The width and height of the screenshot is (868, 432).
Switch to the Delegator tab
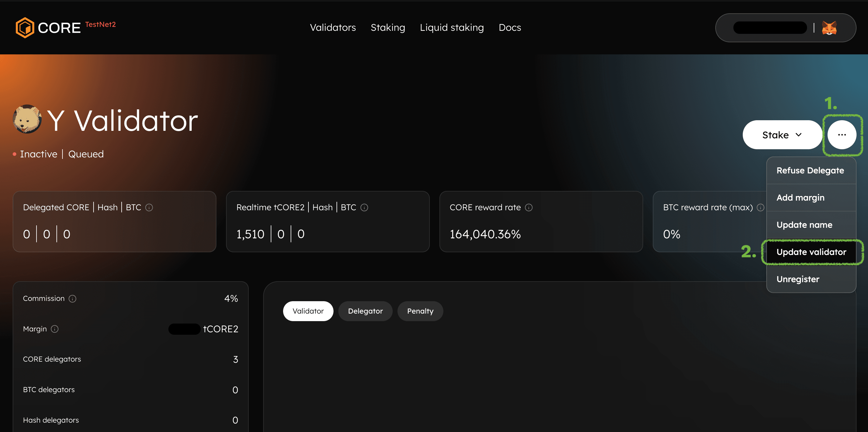click(365, 311)
